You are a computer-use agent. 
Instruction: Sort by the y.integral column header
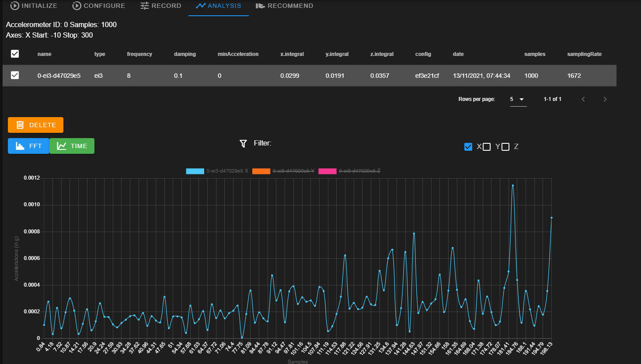(337, 54)
